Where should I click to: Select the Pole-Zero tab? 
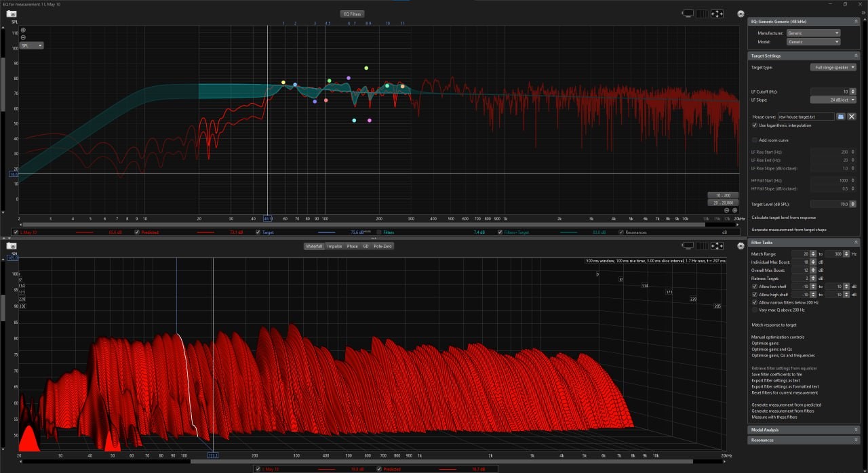pyautogui.click(x=383, y=246)
